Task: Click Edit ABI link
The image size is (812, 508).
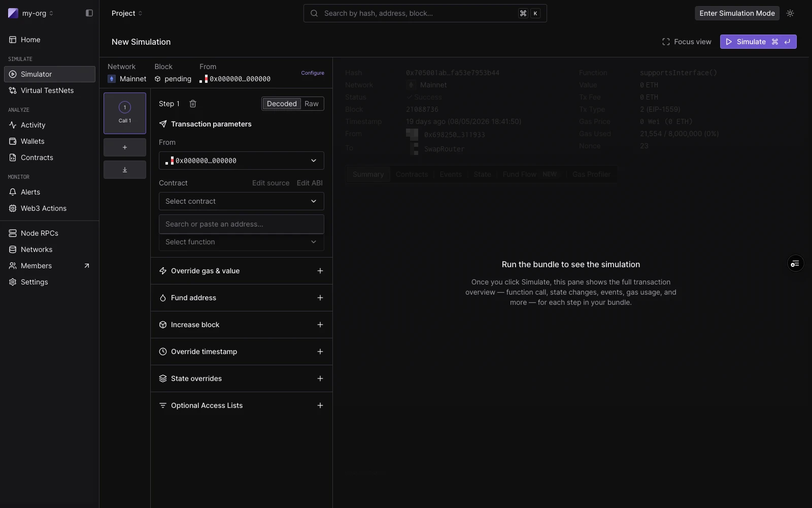Action: coord(310,183)
